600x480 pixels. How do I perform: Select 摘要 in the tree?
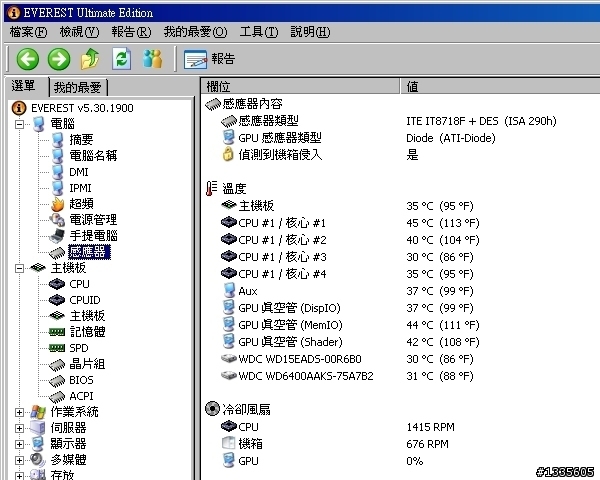(x=81, y=140)
